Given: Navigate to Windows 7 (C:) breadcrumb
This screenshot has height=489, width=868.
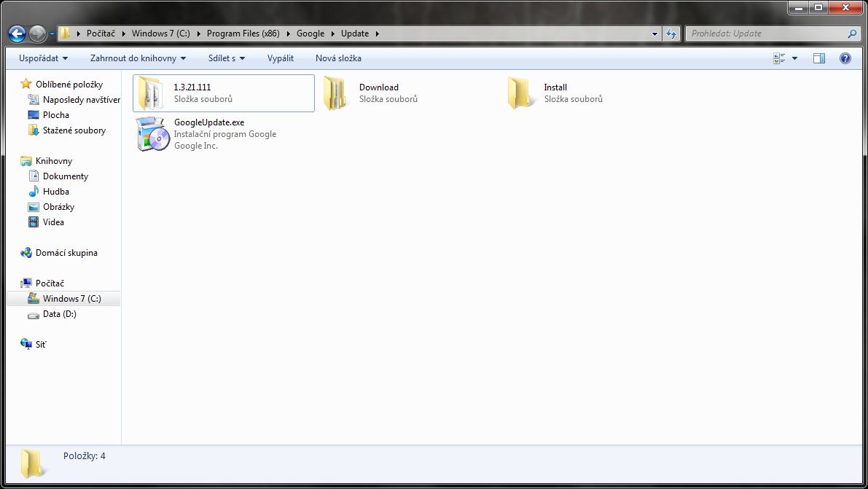Looking at the screenshot, I should 160,34.
